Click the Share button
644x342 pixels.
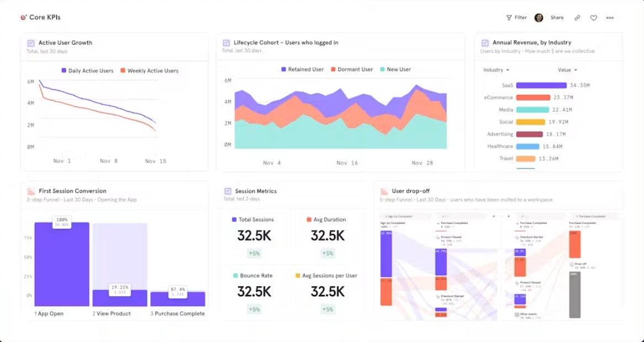click(x=557, y=18)
